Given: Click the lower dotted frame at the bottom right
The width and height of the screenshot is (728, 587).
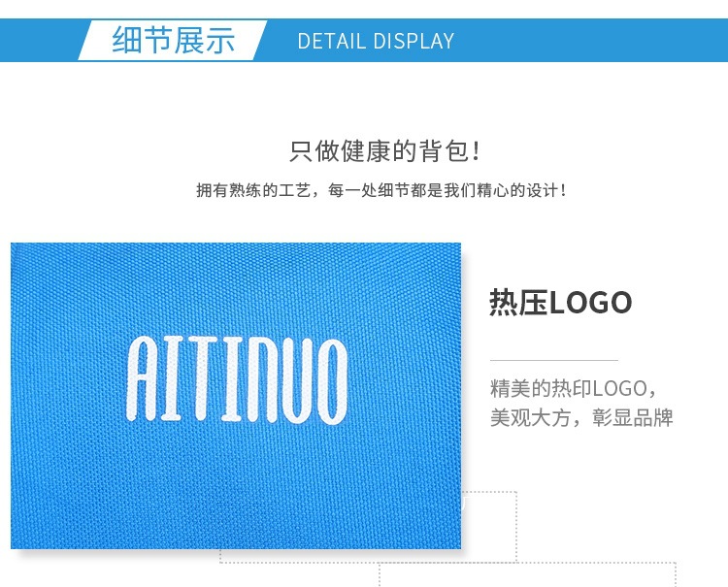Looking at the screenshot, I should click(x=527, y=574).
